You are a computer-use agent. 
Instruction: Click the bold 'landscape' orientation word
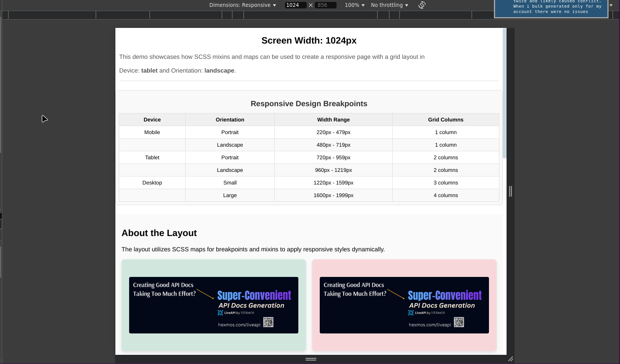point(219,71)
